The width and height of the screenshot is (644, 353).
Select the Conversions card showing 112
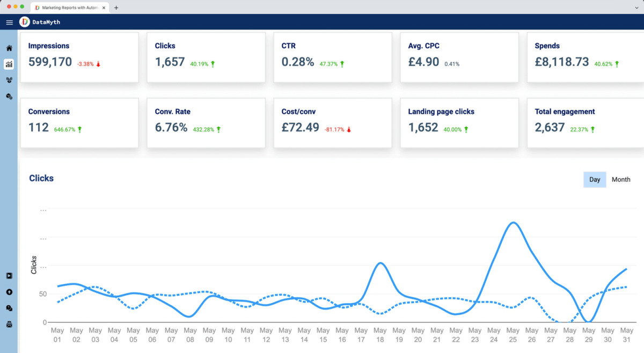click(79, 122)
